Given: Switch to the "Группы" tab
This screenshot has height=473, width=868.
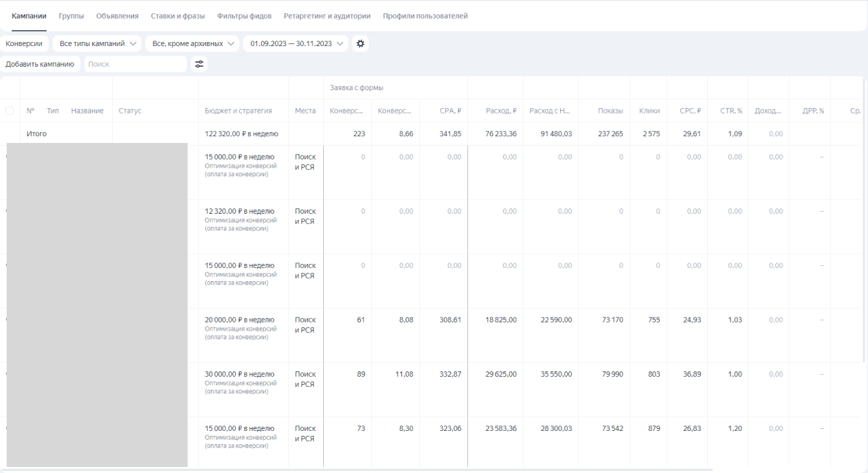Looking at the screenshot, I should tap(71, 16).
